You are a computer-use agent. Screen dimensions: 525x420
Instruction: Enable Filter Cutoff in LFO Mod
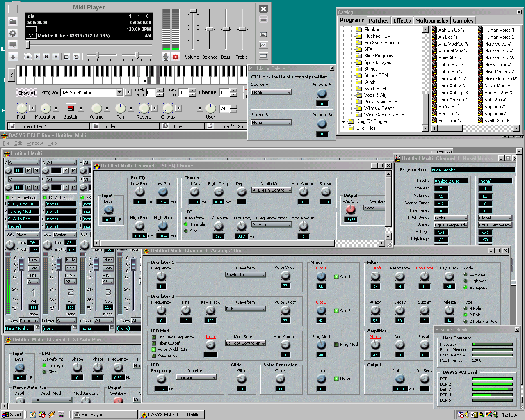pos(154,343)
